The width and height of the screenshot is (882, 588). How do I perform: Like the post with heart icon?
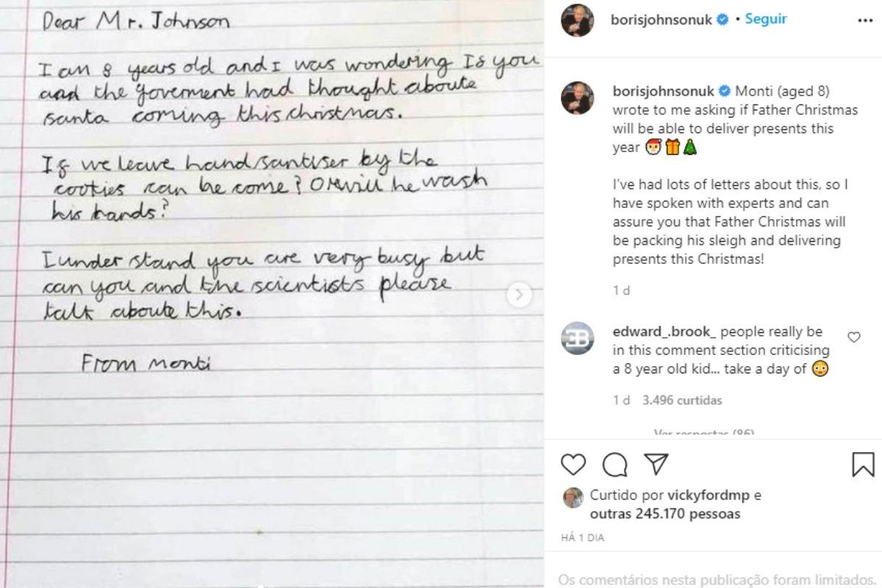pyautogui.click(x=573, y=464)
